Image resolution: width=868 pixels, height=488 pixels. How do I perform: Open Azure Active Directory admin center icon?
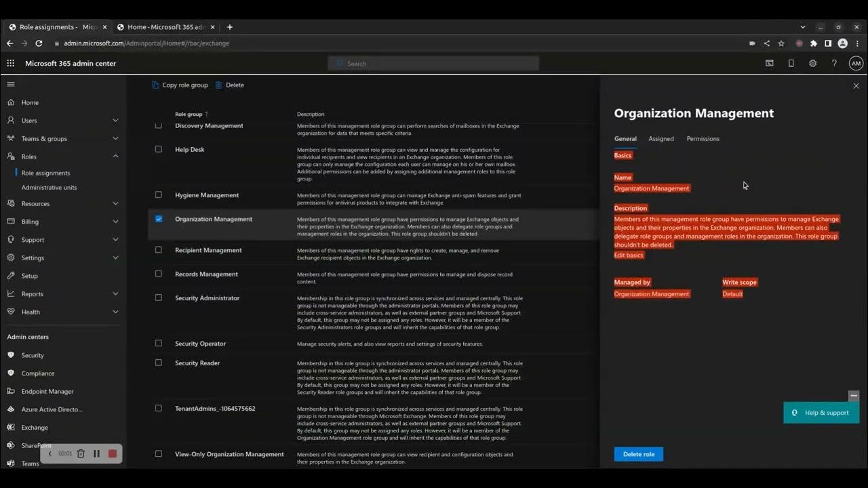pos(11,409)
